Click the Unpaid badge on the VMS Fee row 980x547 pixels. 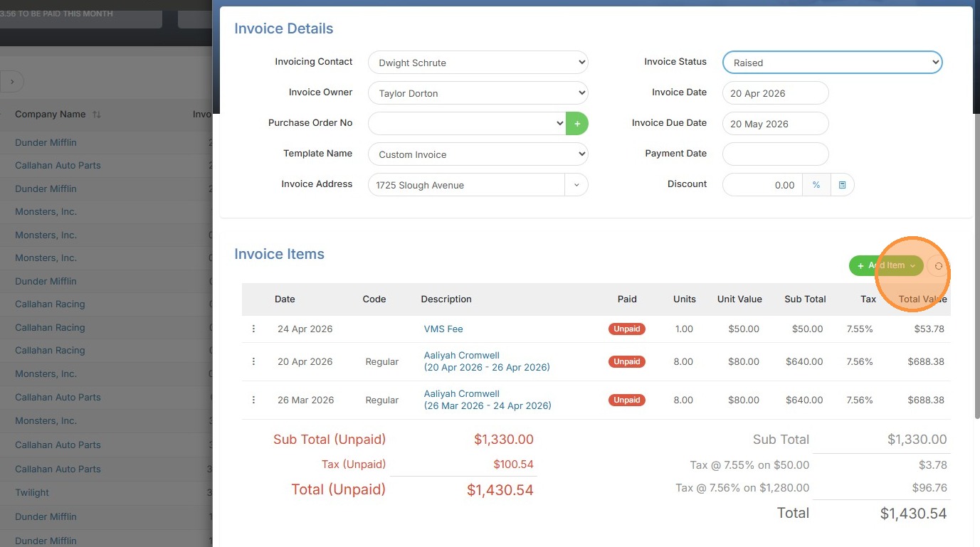click(627, 329)
